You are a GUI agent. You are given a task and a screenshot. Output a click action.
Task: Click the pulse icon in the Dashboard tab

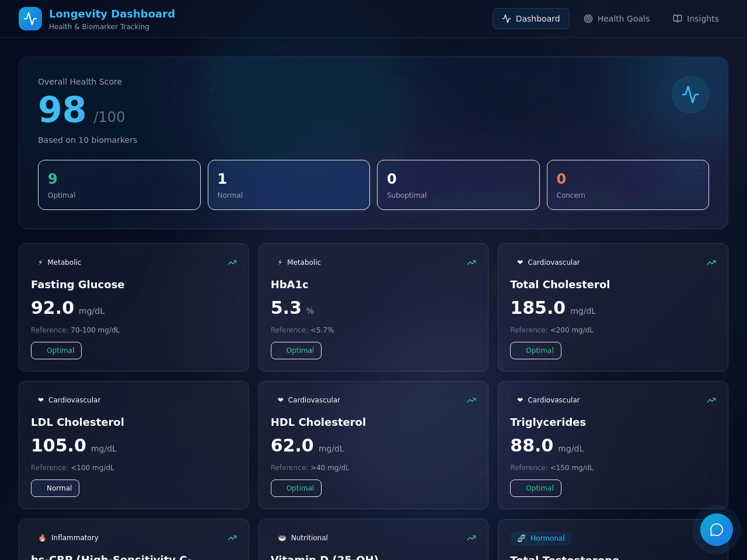click(507, 19)
